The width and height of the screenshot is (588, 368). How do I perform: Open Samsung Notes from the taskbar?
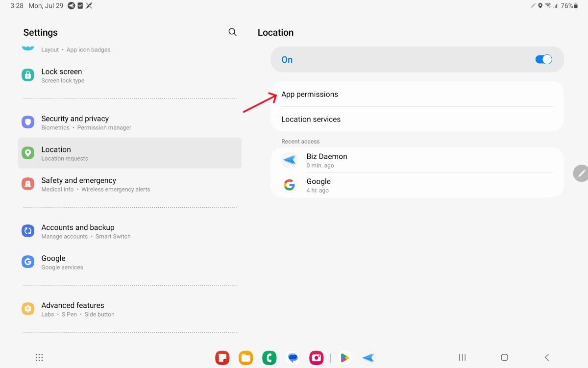pyautogui.click(x=222, y=357)
